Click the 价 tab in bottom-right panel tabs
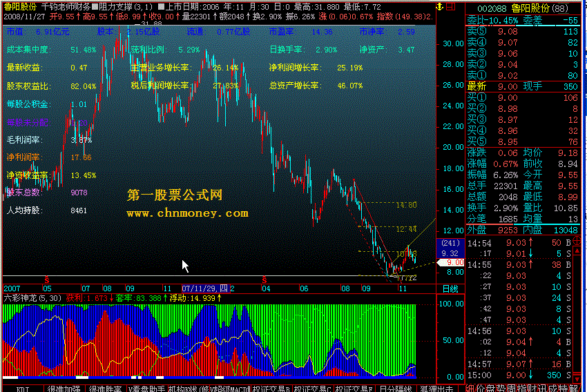 481,389
